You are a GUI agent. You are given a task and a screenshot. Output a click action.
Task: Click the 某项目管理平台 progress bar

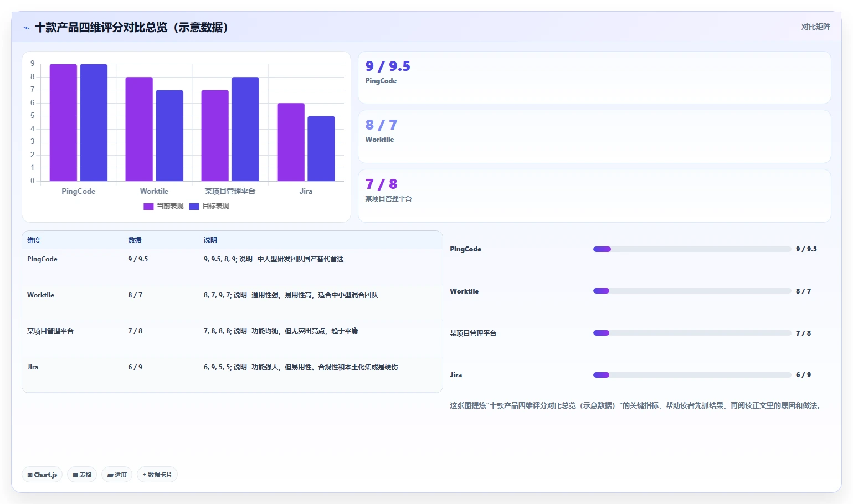click(x=692, y=333)
